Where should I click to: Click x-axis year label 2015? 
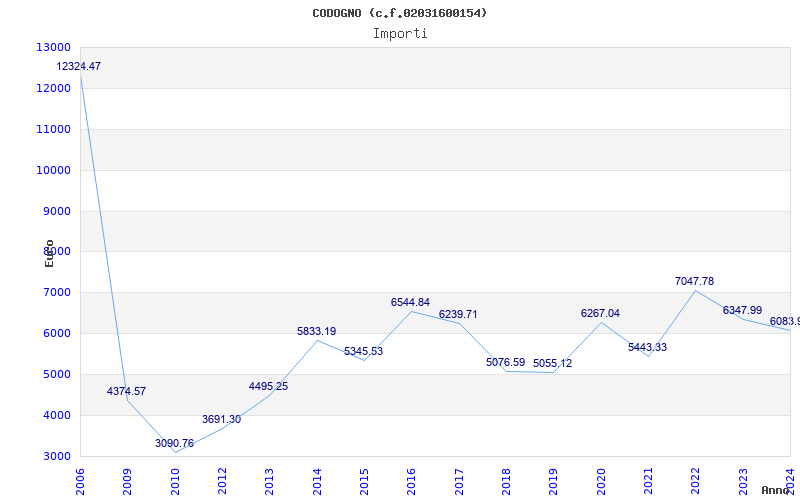pyautogui.click(x=364, y=482)
